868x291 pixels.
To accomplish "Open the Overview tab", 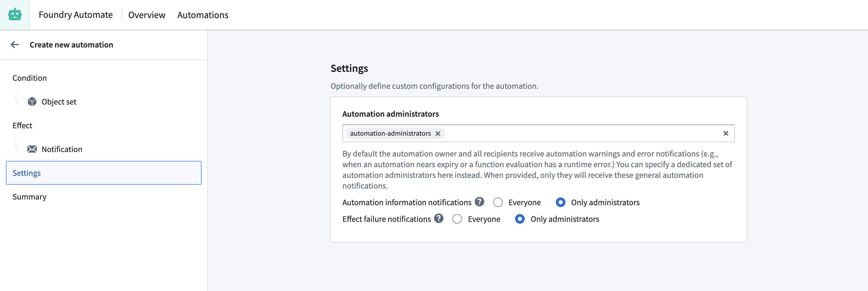I will click(x=147, y=15).
